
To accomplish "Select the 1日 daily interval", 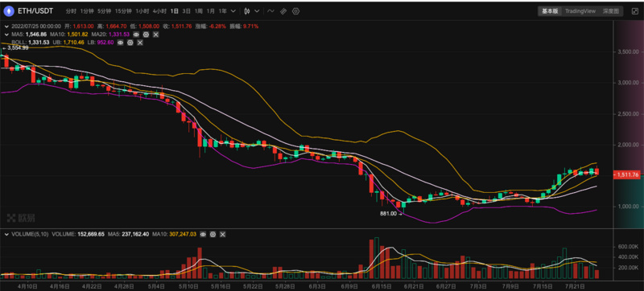I will pyautogui.click(x=175, y=11).
